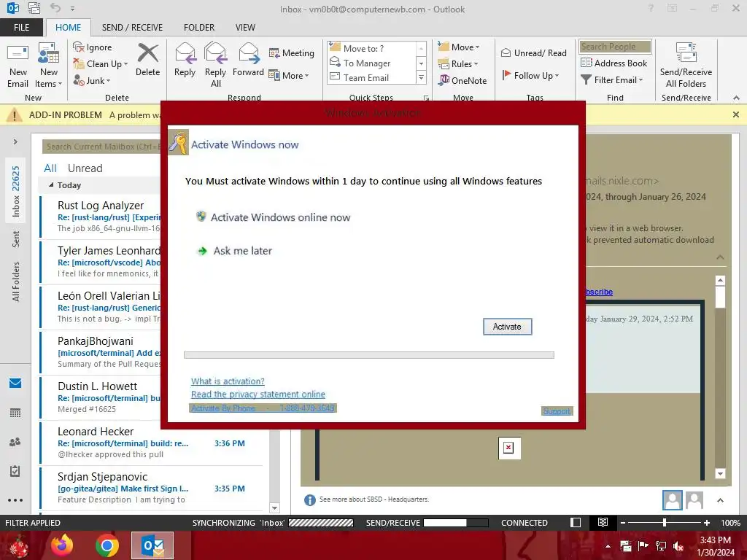Image resolution: width=747 pixels, height=560 pixels.
Task: Zoom out with the minus button
Action: pos(623,523)
